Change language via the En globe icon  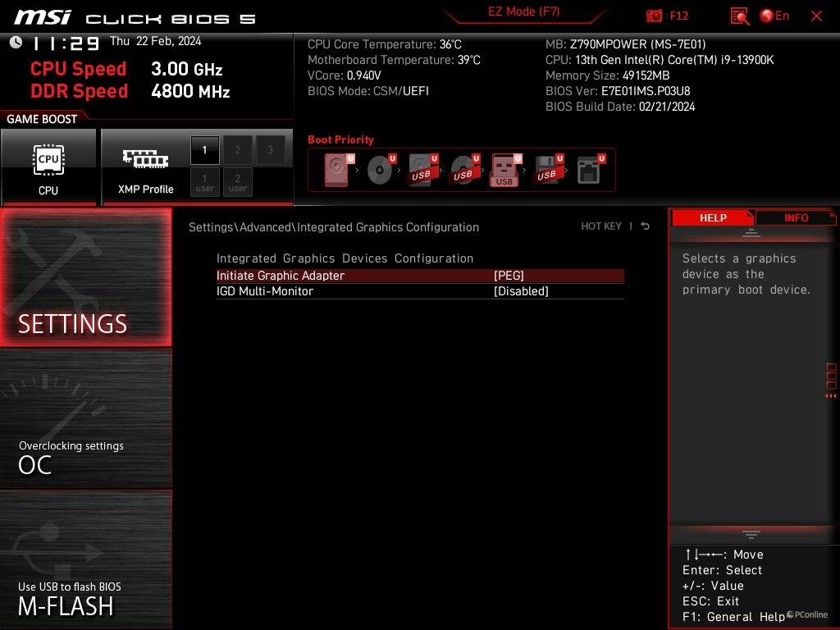point(774,16)
